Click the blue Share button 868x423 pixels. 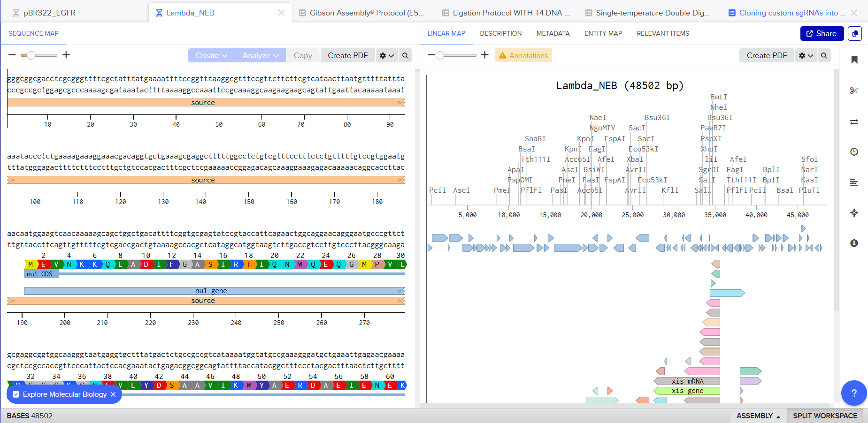click(x=822, y=33)
